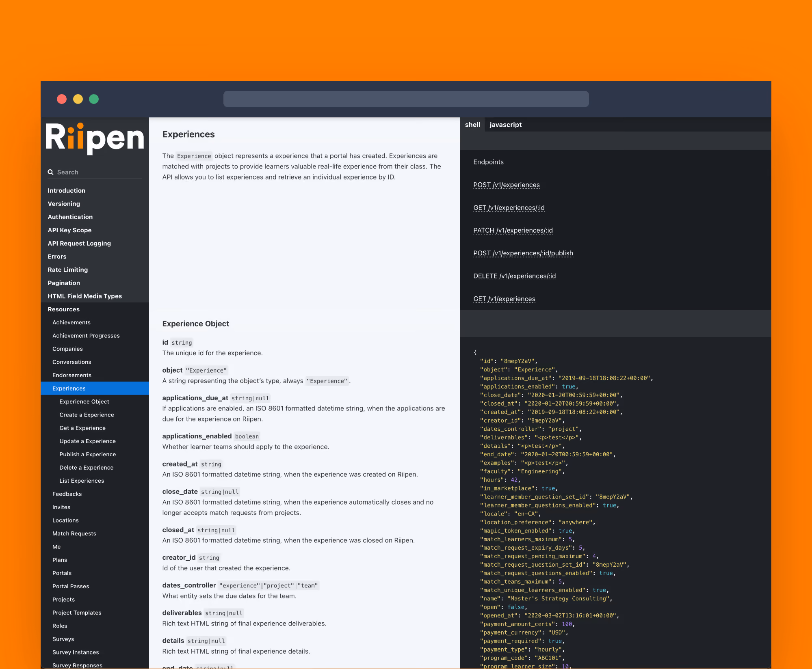Click the search magnifier icon
Image resolution: width=812 pixels, height=669 pixels.
pos(51,172)
